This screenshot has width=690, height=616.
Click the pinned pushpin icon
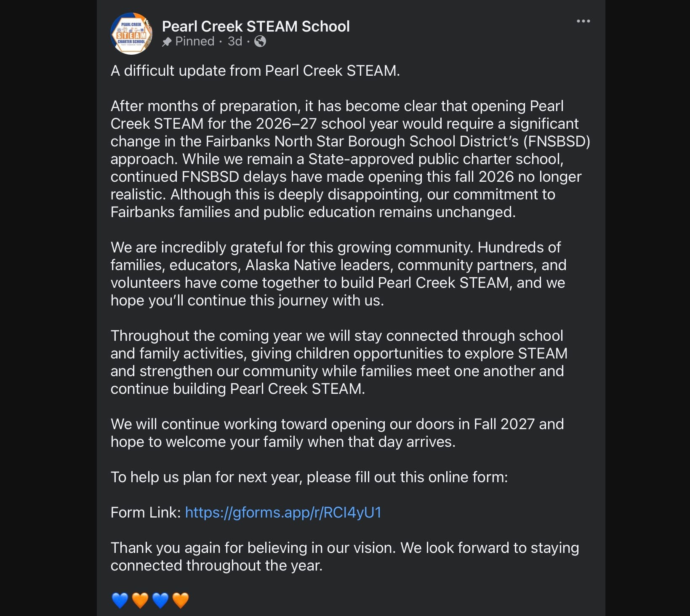pos(167,42)
